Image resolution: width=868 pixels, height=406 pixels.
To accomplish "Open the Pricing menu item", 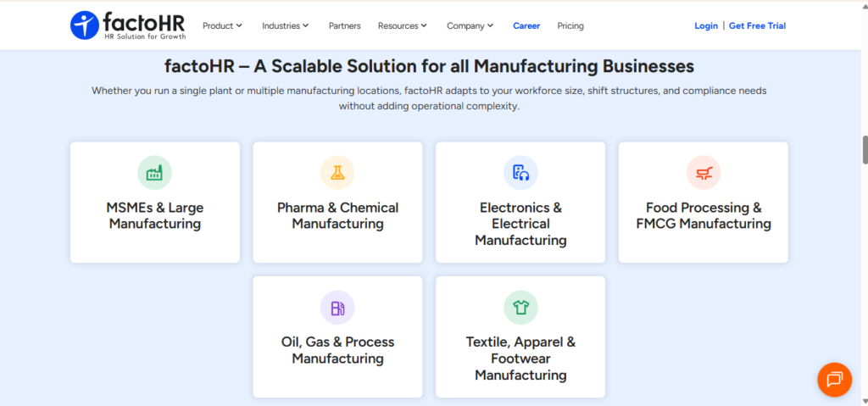I will tap(570, 25).
